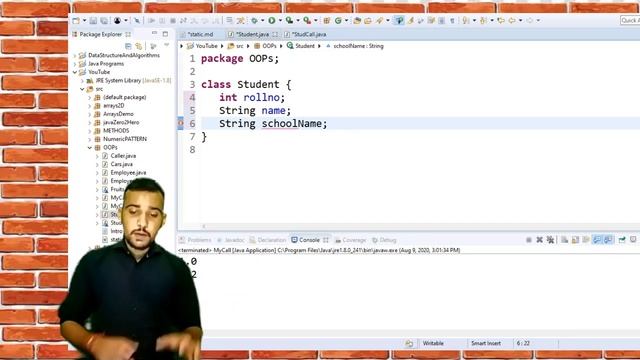Click the word schoolName on line 6
640x360 pixels.
(x=291, y=124)
